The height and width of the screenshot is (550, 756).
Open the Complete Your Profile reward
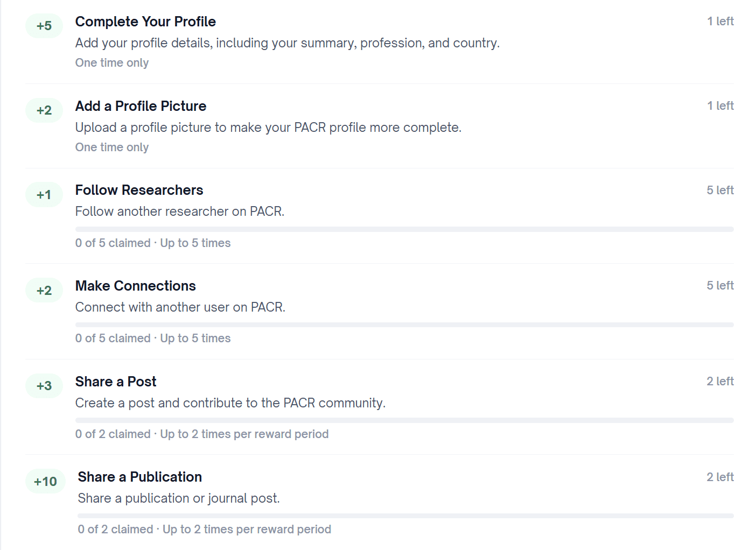145,22
